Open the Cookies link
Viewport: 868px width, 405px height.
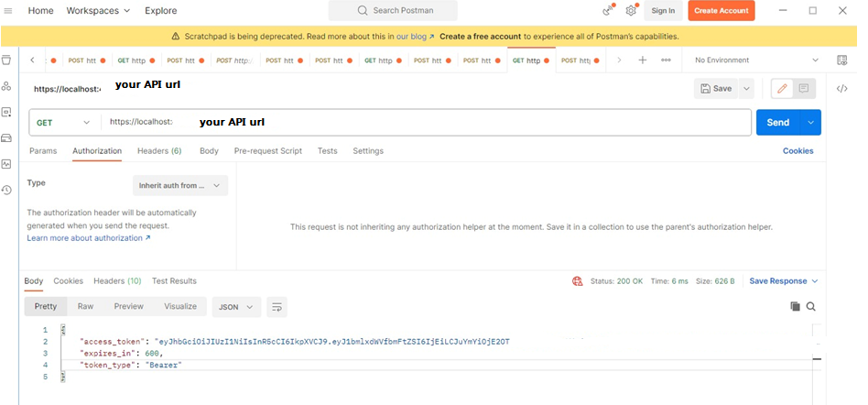797,150
